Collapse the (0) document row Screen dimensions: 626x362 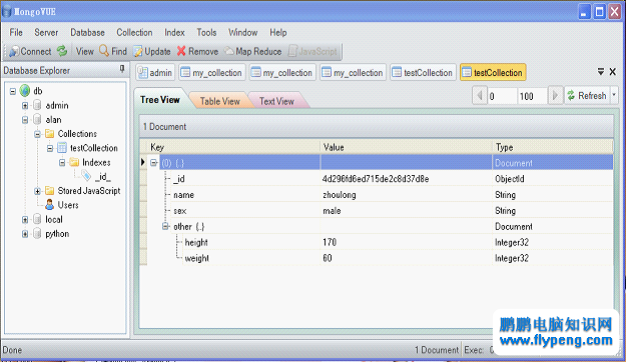(154, 162)
